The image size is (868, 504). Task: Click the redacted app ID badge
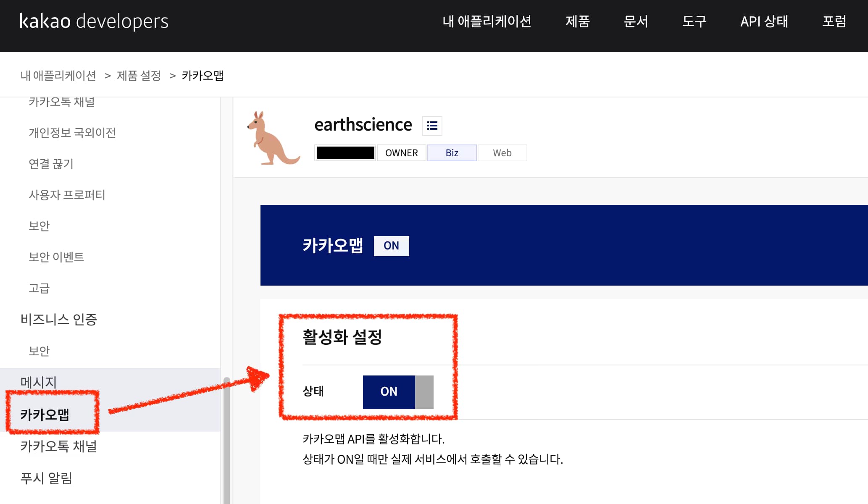point(345,153)
